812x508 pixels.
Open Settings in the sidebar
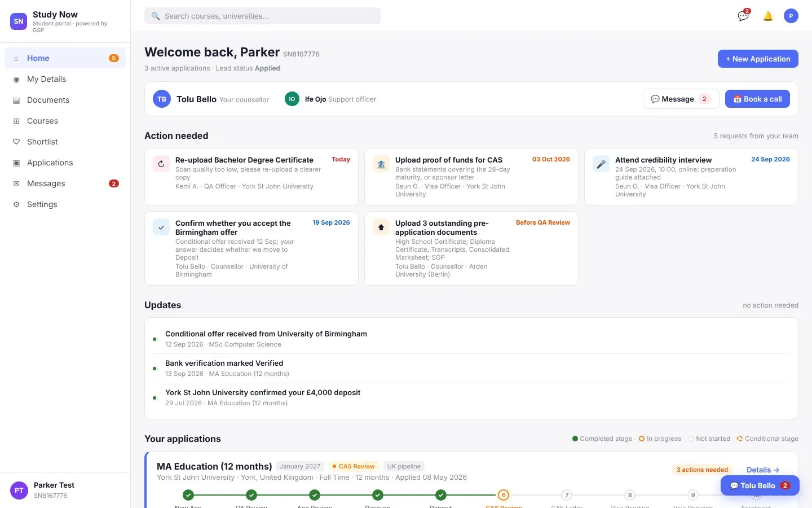click(x=65, y=204)
